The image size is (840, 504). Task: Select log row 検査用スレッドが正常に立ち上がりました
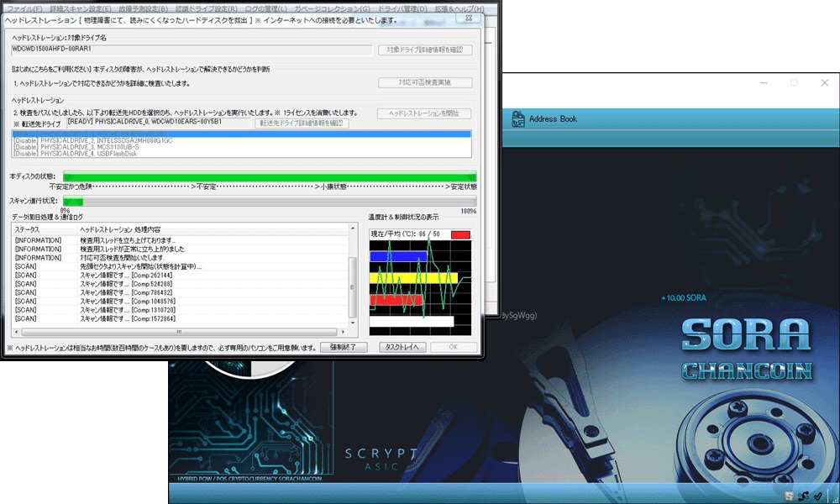(180, 249)
